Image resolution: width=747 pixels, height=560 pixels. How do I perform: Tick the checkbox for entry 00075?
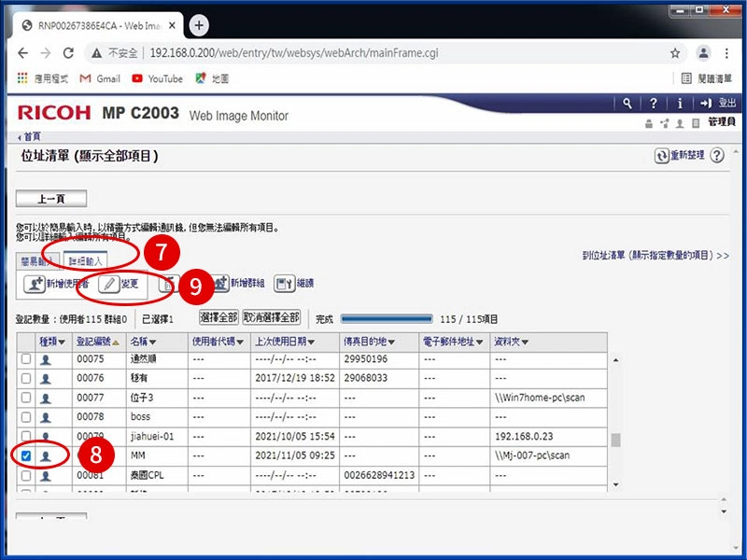click(x=26, y=358)
